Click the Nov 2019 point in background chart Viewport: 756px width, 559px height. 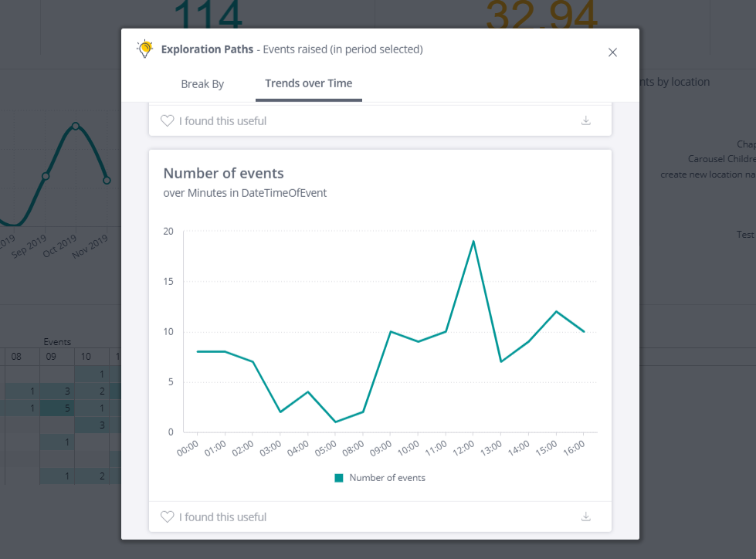[107, 180]
